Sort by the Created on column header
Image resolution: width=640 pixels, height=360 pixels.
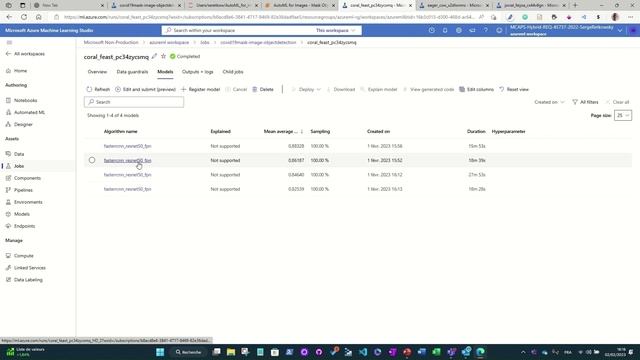click(x=378, y=131)
